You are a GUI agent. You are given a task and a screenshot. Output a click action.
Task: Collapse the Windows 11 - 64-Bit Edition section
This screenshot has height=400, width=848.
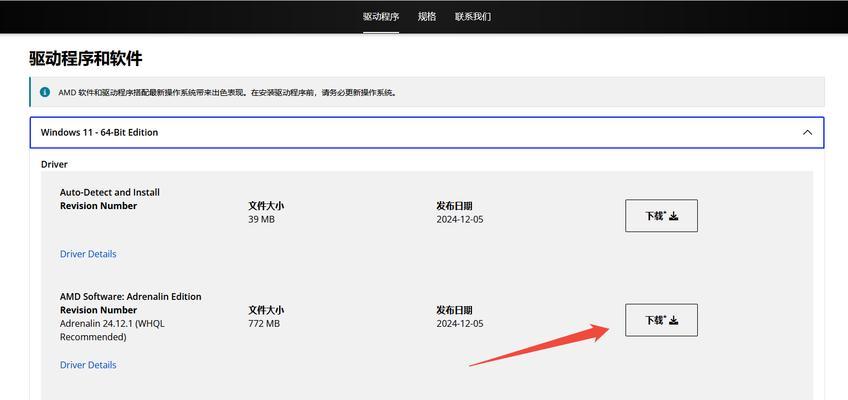pos(427,132)
